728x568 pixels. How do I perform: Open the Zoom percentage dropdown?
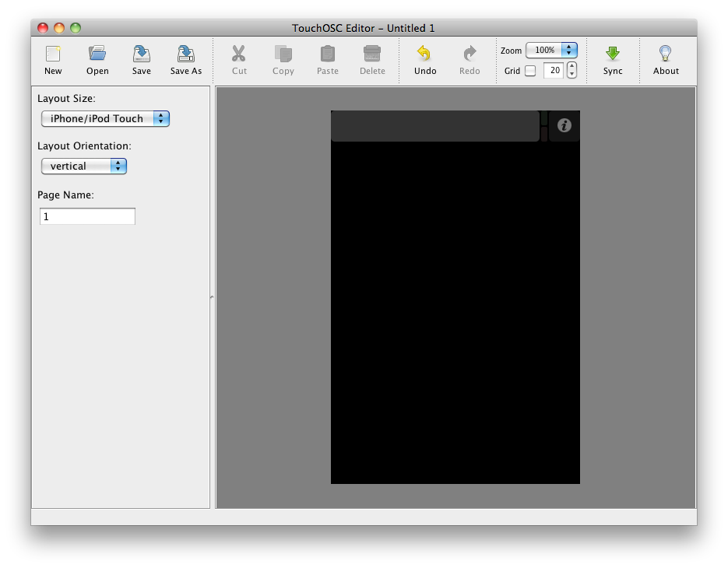(x=551, y=50)
